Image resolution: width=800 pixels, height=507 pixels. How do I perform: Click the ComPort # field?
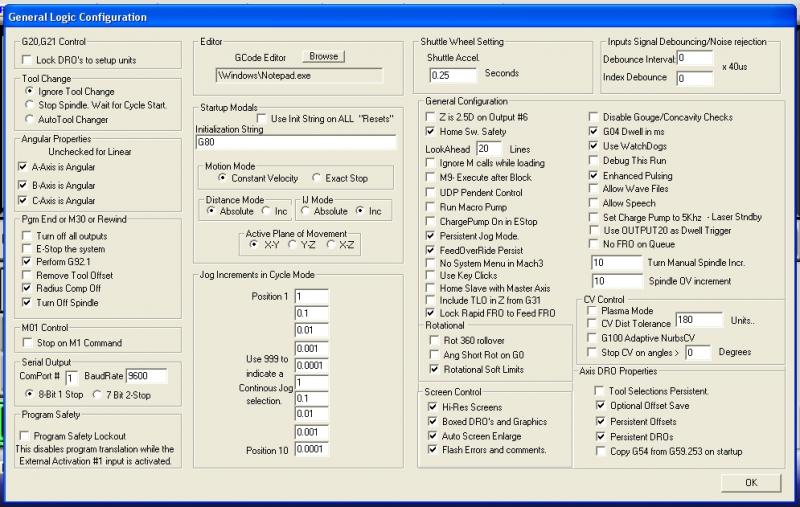pyautogui.click(x=71, y=377)
